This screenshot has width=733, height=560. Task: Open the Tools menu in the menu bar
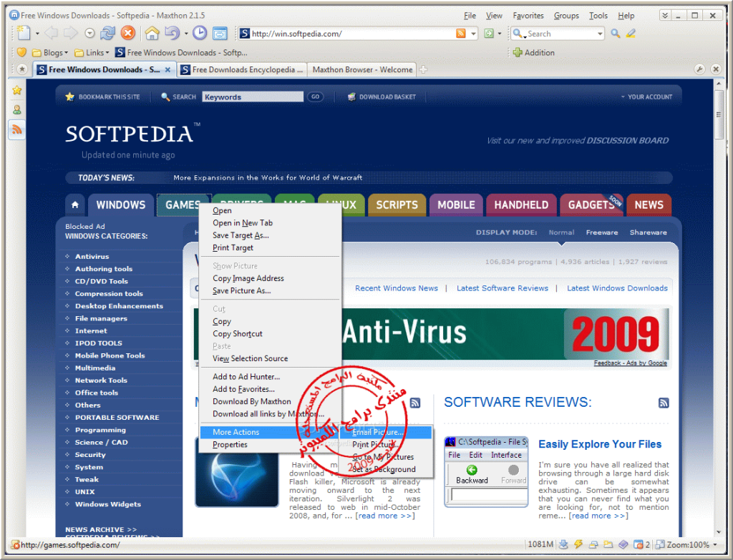tap(598, 16)
